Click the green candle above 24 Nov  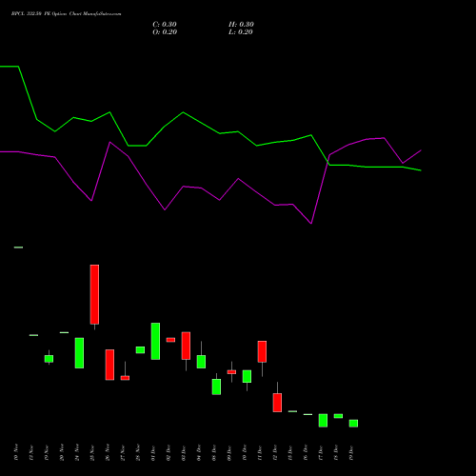point(79,353)
